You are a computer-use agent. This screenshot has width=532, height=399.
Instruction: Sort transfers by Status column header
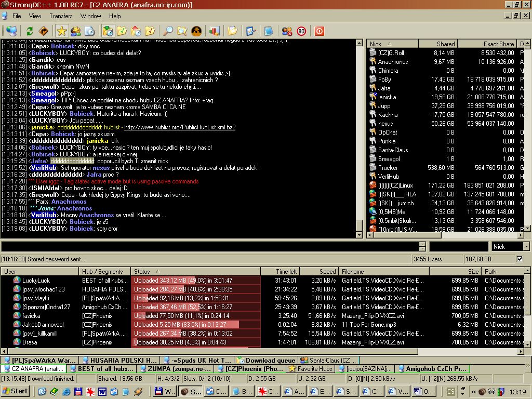pyautogui.click(x=195, y=271)
